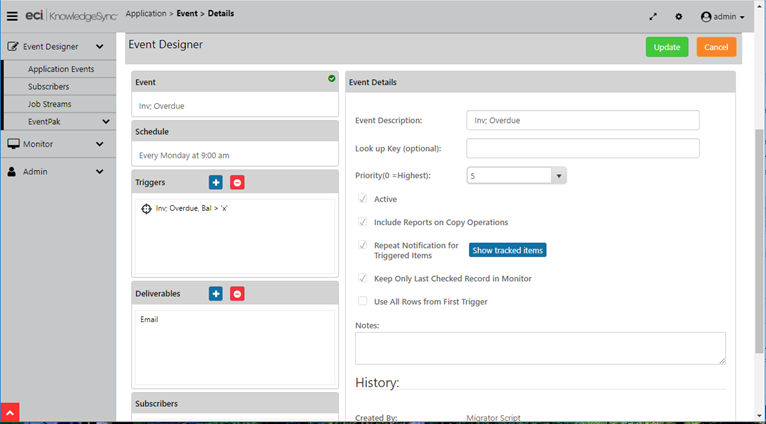Open the Subscribers panel header
This screenshot has height=424, width=766.
[235, 403]
